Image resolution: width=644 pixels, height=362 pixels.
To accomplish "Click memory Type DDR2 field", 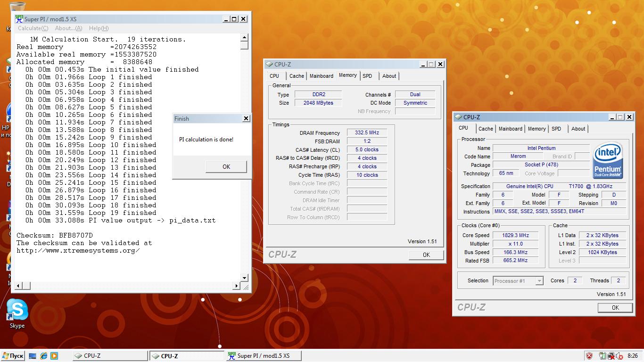I will [x=319, y=95].
